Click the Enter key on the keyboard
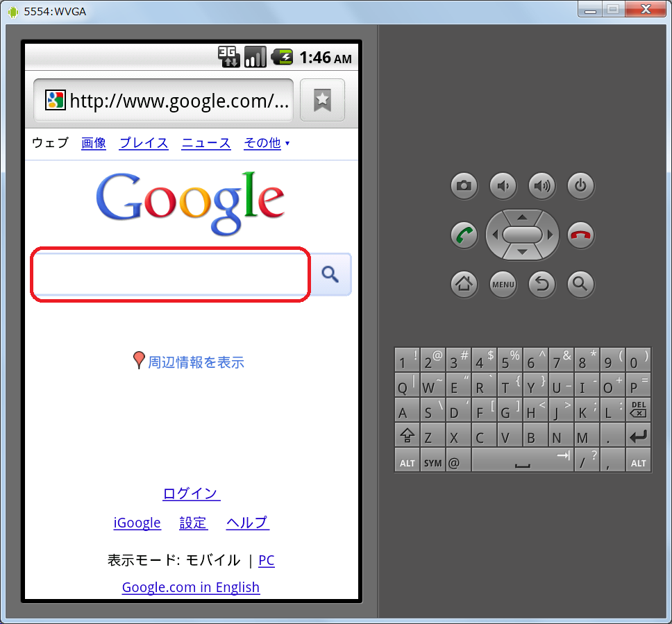Screen dimensions: 672x624 tap(638, 435)
